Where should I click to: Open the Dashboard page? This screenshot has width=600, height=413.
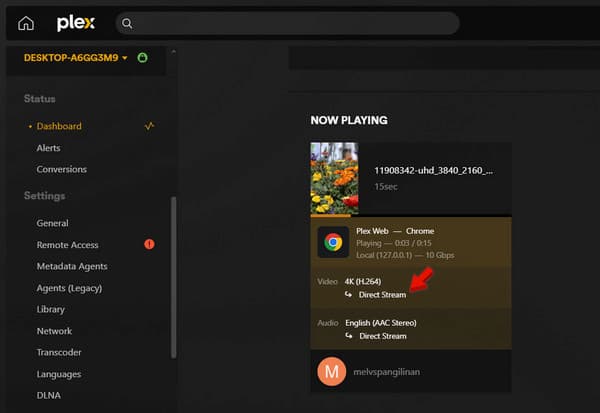(x=59, y=126)
